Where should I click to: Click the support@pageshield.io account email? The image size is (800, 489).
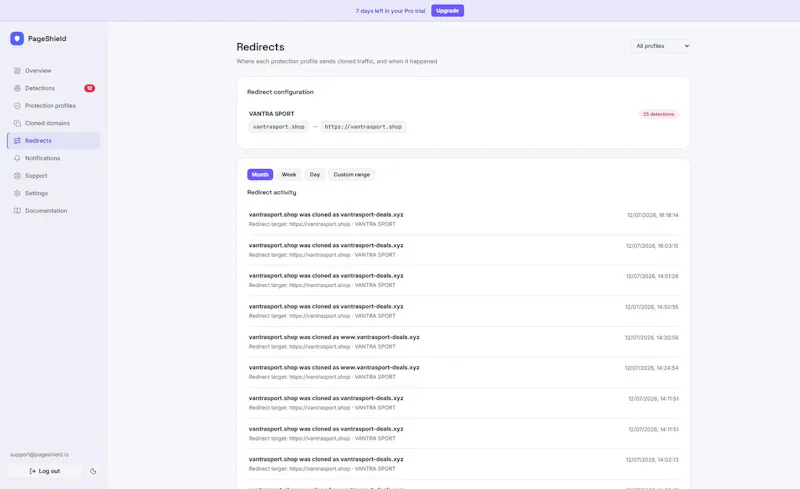coord(39,454)
